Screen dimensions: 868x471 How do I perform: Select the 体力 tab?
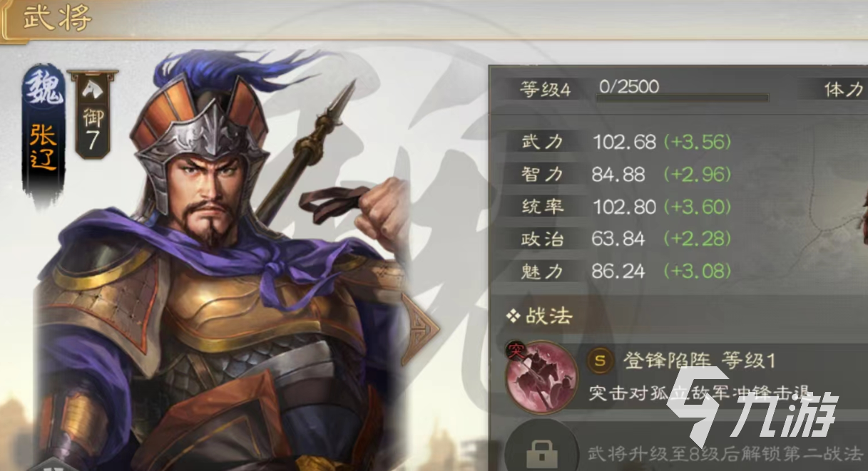tap(843, 90)
